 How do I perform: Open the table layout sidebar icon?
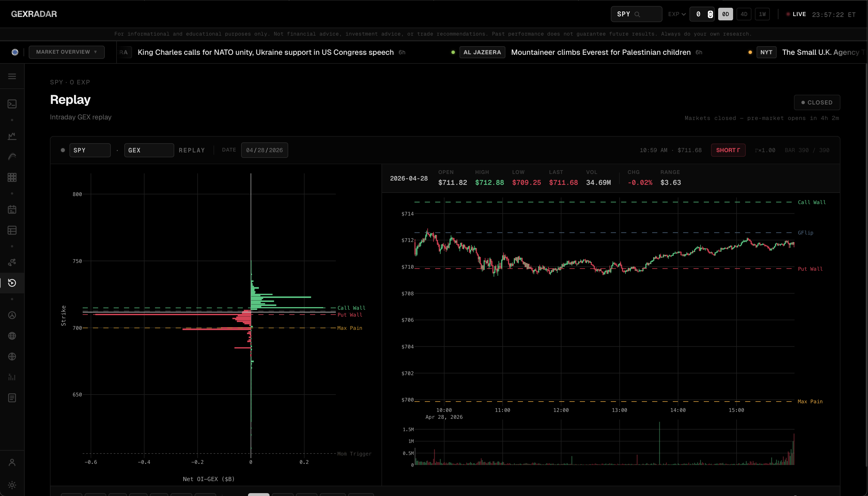coord(12,230)
